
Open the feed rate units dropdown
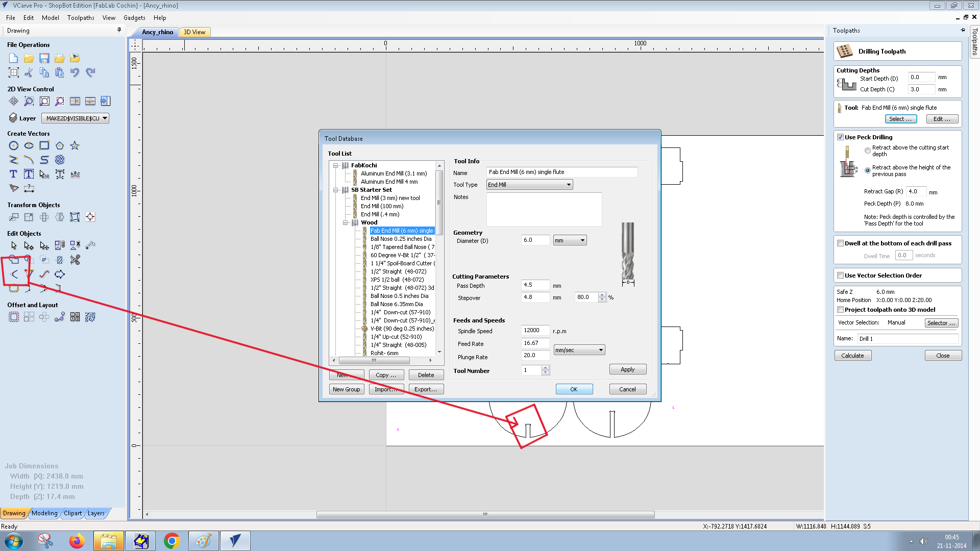pyautogui.click(x=579, y=350)
